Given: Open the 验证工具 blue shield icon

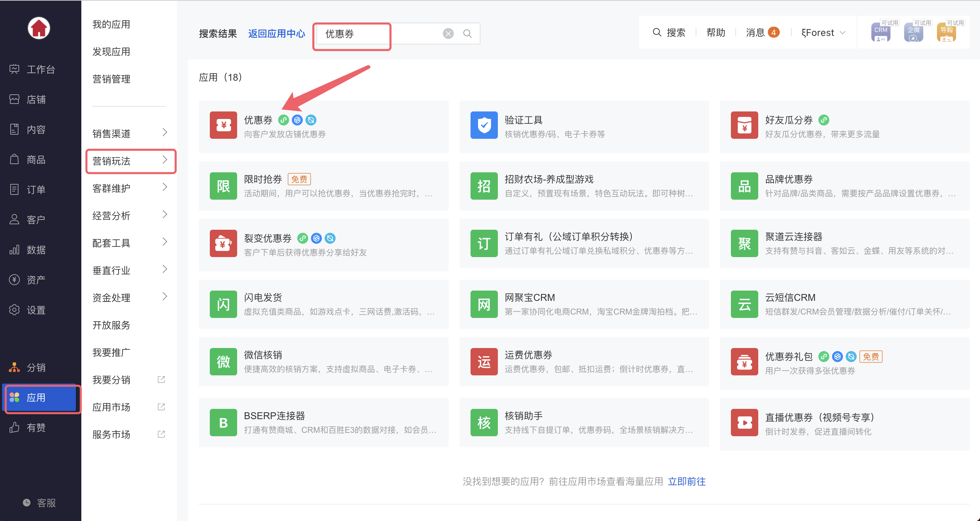Looking at the screenshot, I should (x=484, y=125).
